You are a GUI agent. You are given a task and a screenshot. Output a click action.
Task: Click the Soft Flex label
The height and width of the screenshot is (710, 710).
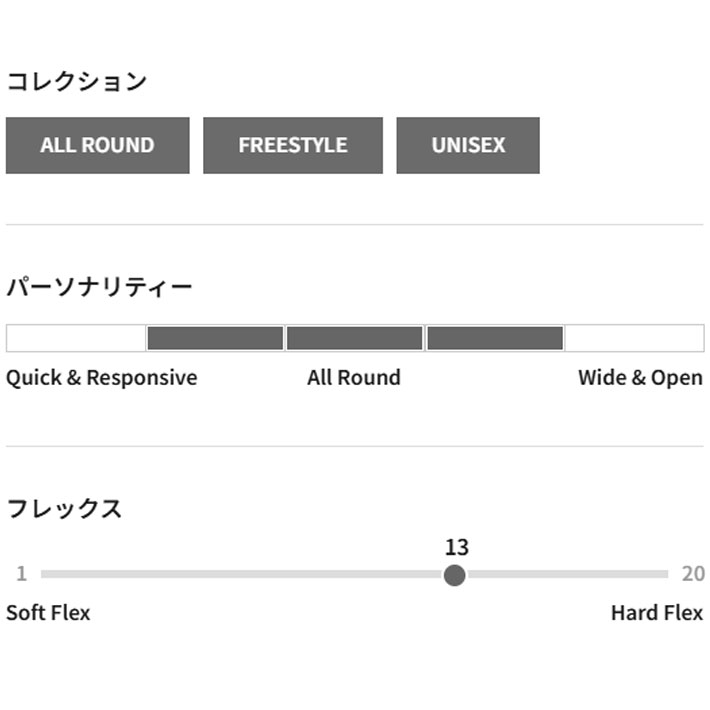pyautogui.click(x=48, y=613)
